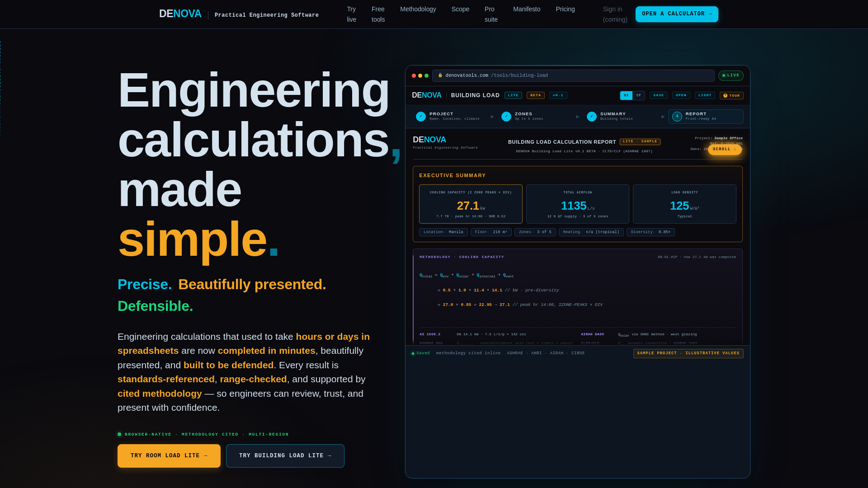Screen dimensions: 868x488
Task: Click the green window dot in mockup
Action: point(426,76)
